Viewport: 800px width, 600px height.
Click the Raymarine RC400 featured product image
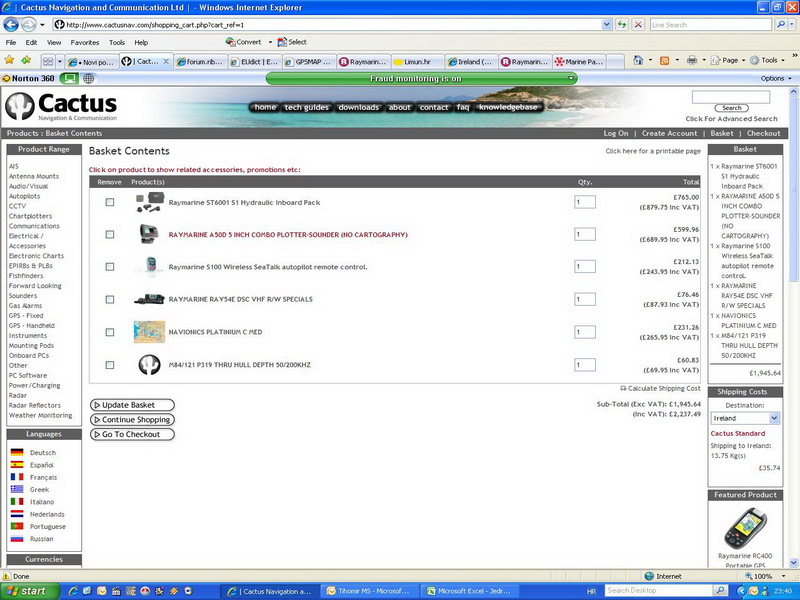tap(745, 529)
